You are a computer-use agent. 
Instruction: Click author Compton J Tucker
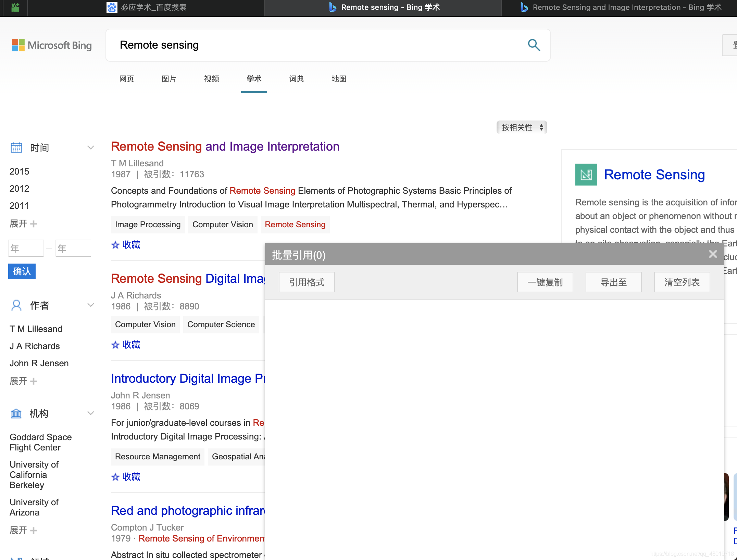pyautogui.click(x=147, y=527)
